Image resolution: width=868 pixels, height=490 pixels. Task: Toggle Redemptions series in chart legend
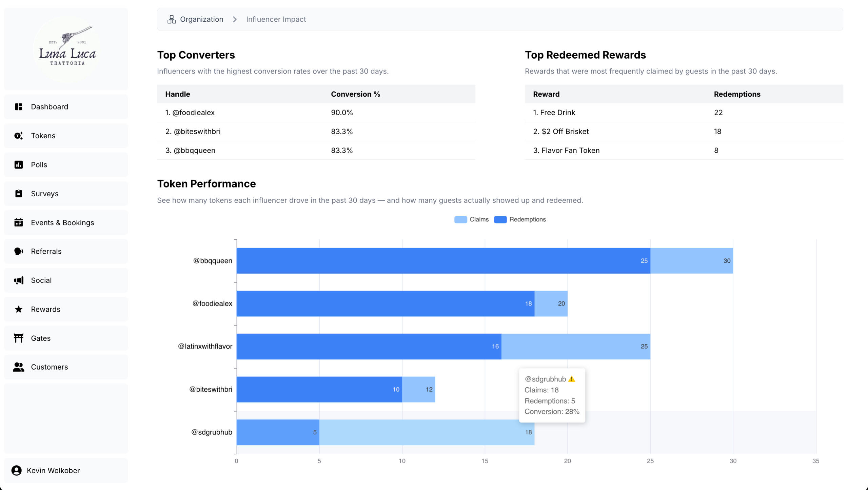coord(520,219)
